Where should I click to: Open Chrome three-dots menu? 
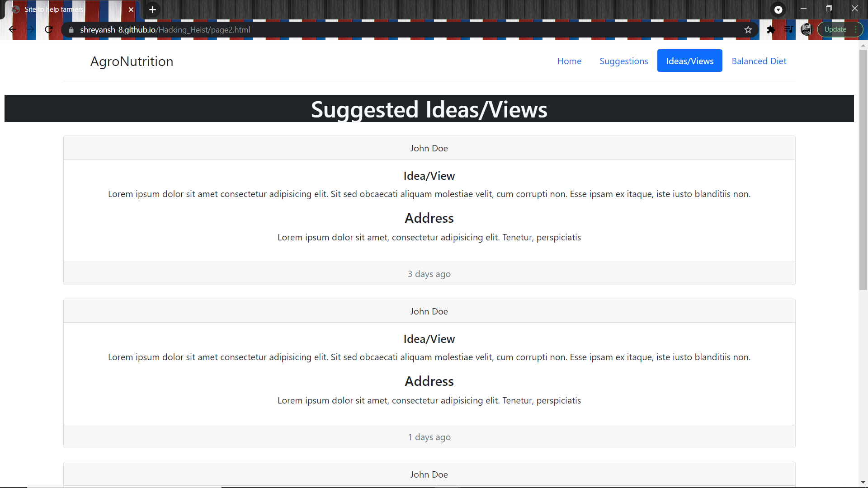856,30
